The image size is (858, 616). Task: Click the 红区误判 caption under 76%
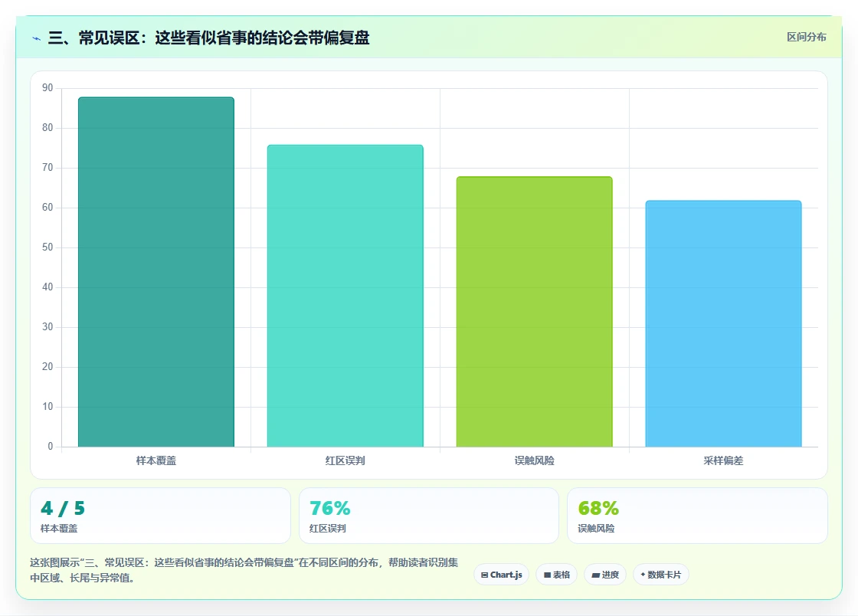click(327, 529)
